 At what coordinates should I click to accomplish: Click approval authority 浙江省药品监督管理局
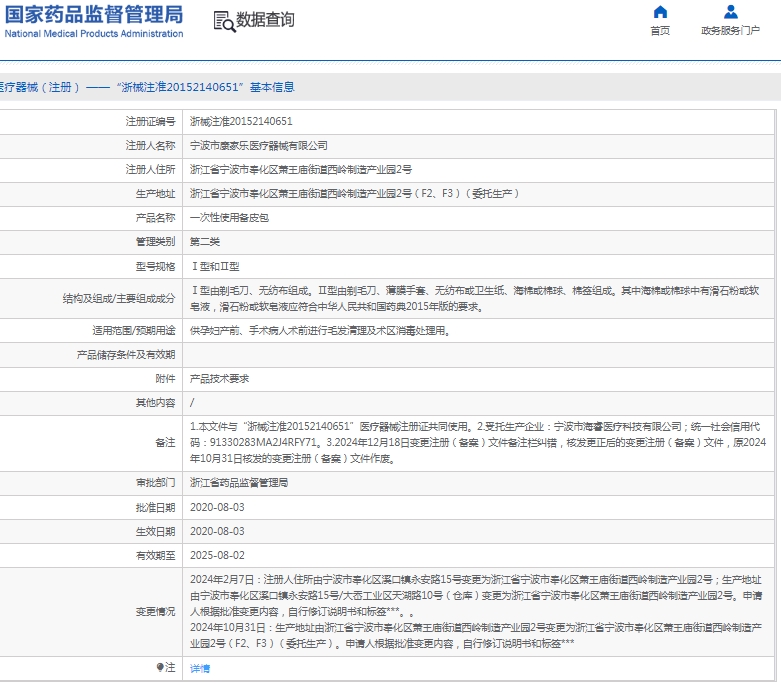(238, 483)
